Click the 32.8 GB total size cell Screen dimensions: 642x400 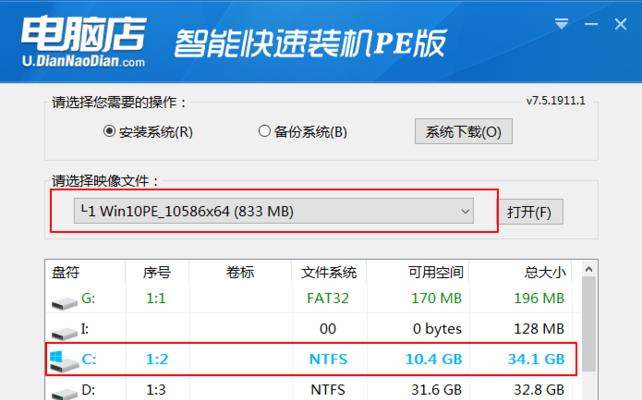click(539, 390)
